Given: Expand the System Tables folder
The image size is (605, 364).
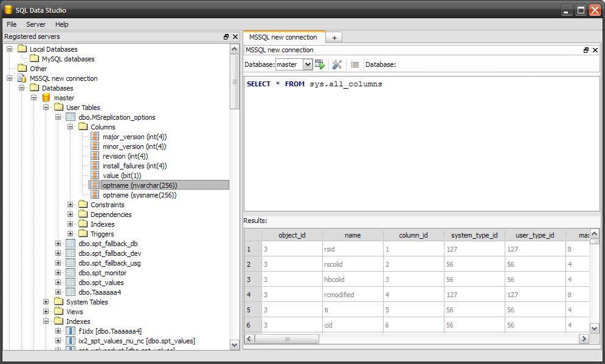Looking at the screenshot, I should tap(46, 302).
